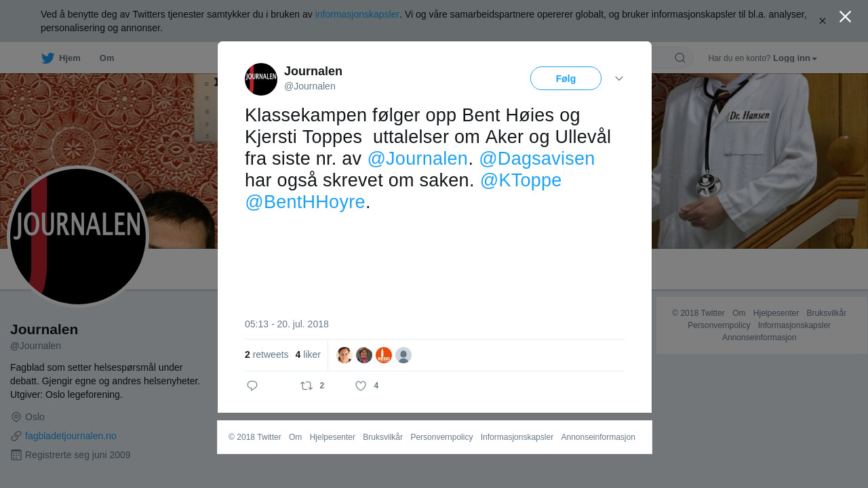Close the tweet overlay with large X

pyautogui.click(x=845, y=17)
